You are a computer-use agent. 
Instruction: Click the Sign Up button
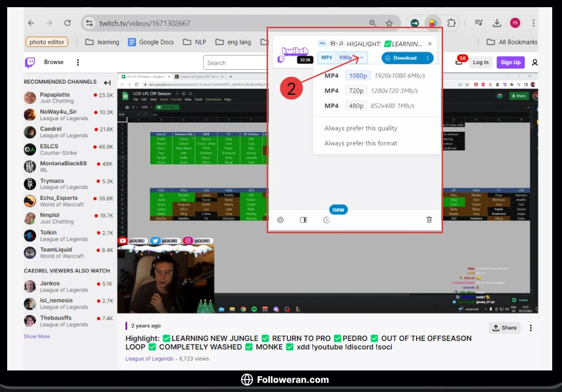click(x=510, y=63)
